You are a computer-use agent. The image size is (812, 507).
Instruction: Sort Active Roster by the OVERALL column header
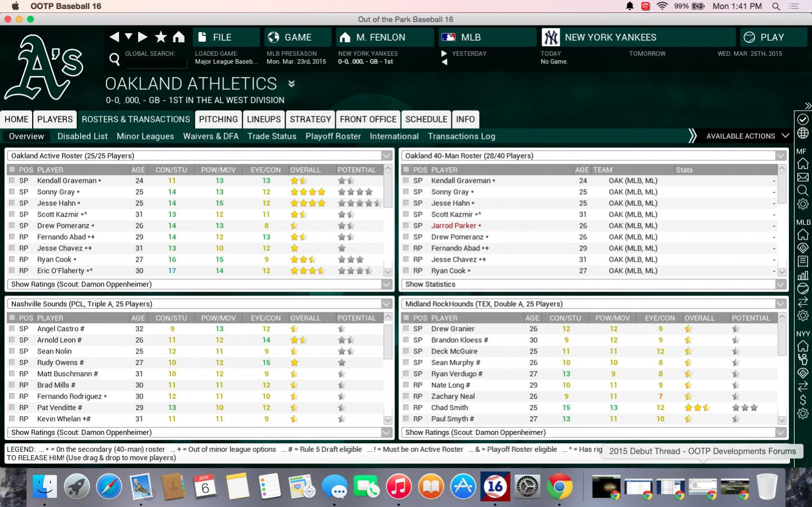tap(305, 170)
